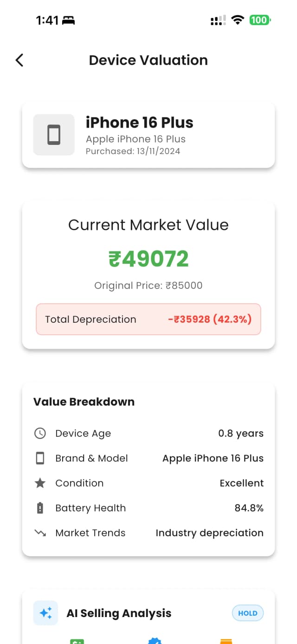The height and width of the screenshot is (644, 297).
Task: Click the Device Age clock icon
Action: coord(40,433)
